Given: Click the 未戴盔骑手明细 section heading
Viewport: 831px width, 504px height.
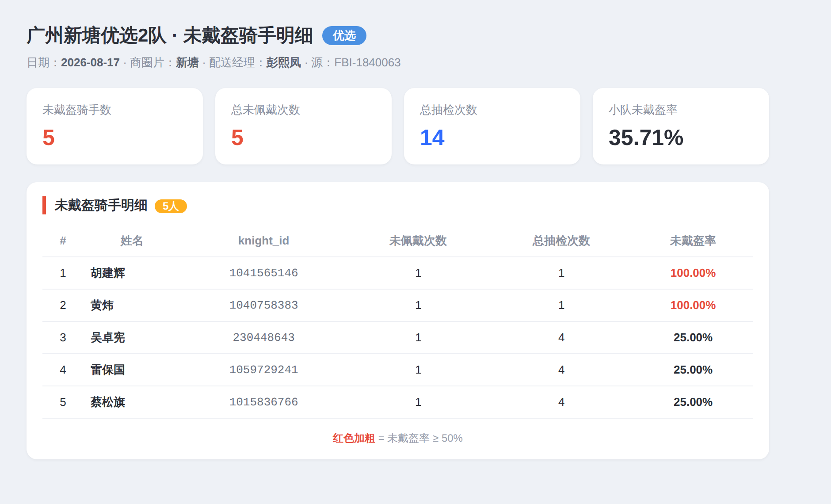Looking at the screenshot, I should [x=101, y=206].
